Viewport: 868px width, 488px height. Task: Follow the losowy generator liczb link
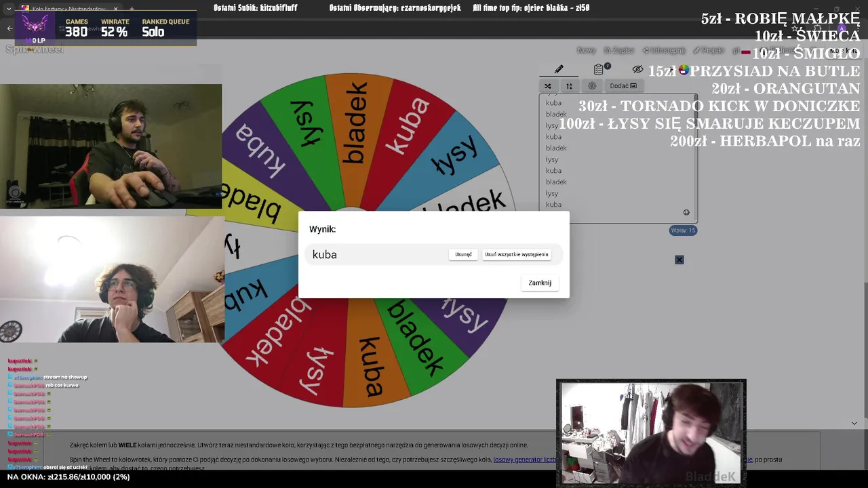[525, 460]
